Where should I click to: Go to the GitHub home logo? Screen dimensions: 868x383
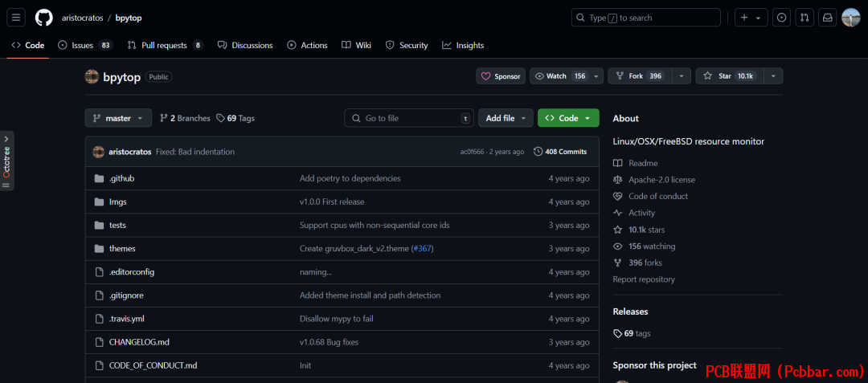(x=44, y=18)
